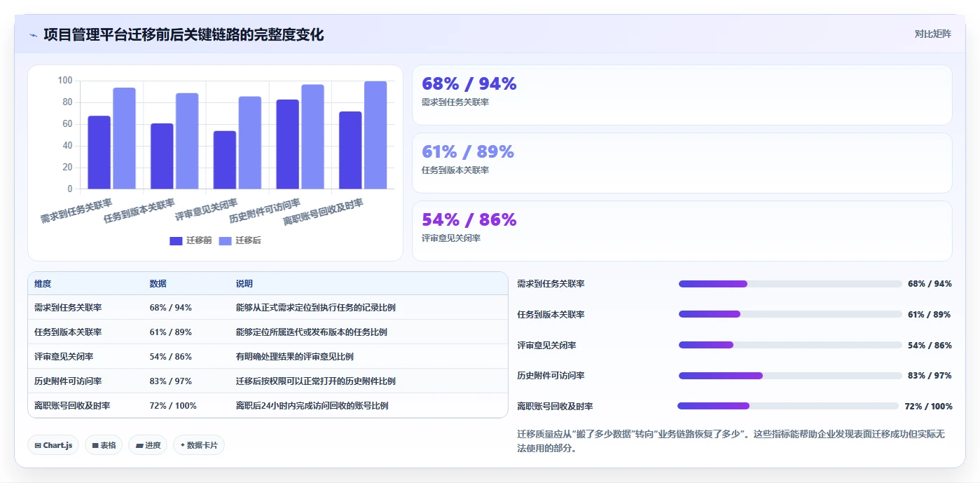Click the 对比矩阵 label in the header
Image resolution: width=980 pixels, height=483 pixels.
[932, 34]
